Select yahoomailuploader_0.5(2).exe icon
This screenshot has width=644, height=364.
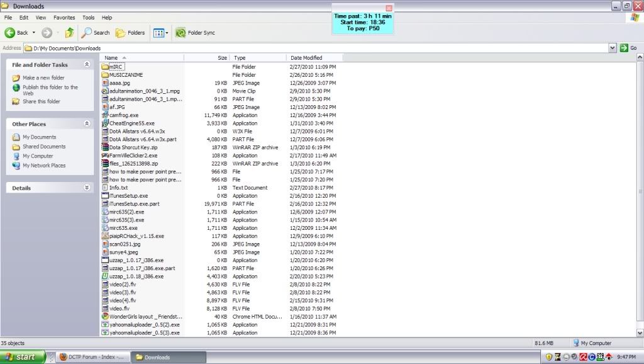pyautogui.click(x=105, y=324)
